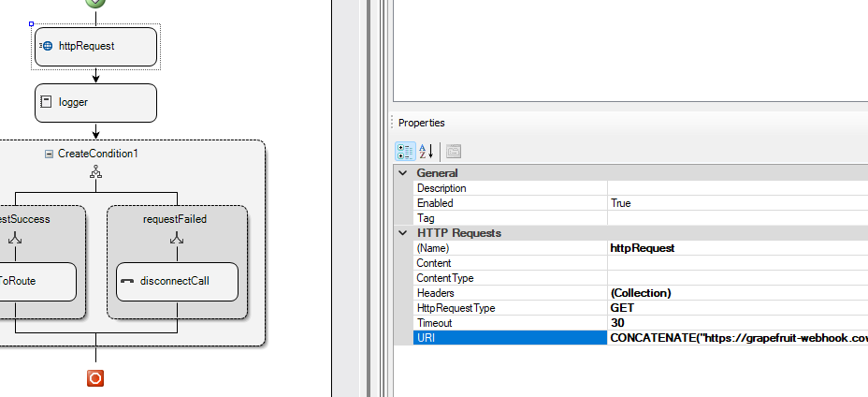Click the globe icon on the httpRequest node
This screenshot has width=868, height=397.
[47, 46]
